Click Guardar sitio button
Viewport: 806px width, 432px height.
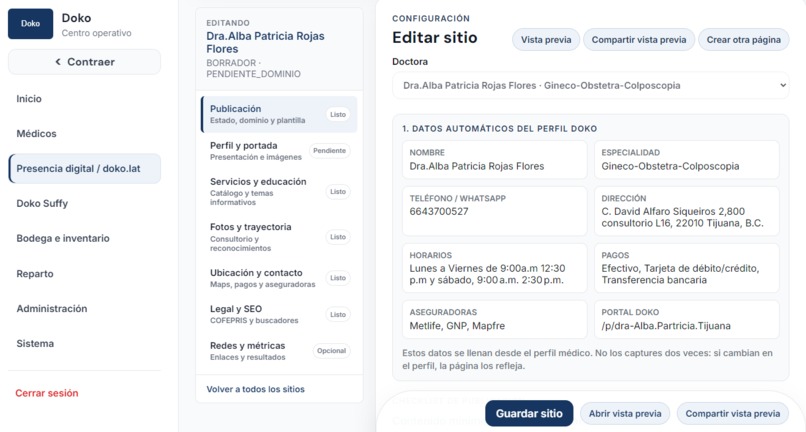pos(529,413)
